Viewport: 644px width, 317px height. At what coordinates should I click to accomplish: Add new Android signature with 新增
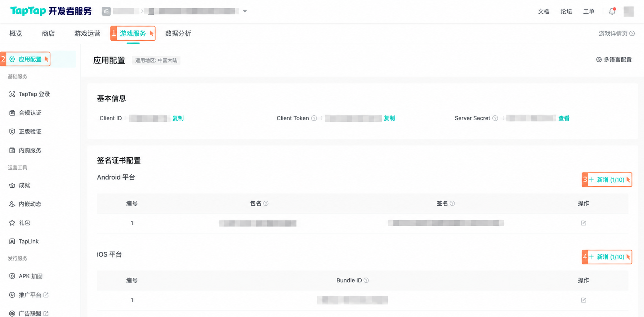pos(607,180)
